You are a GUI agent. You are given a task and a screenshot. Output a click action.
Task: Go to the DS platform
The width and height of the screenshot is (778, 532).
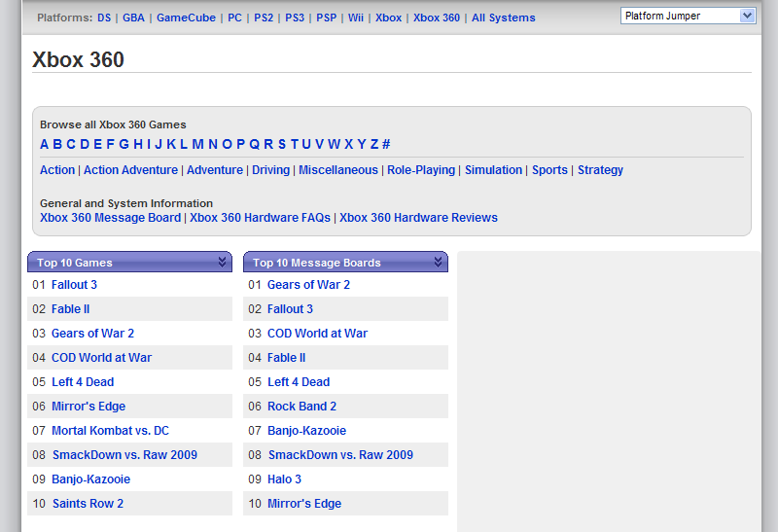click(x=104, y=18)
